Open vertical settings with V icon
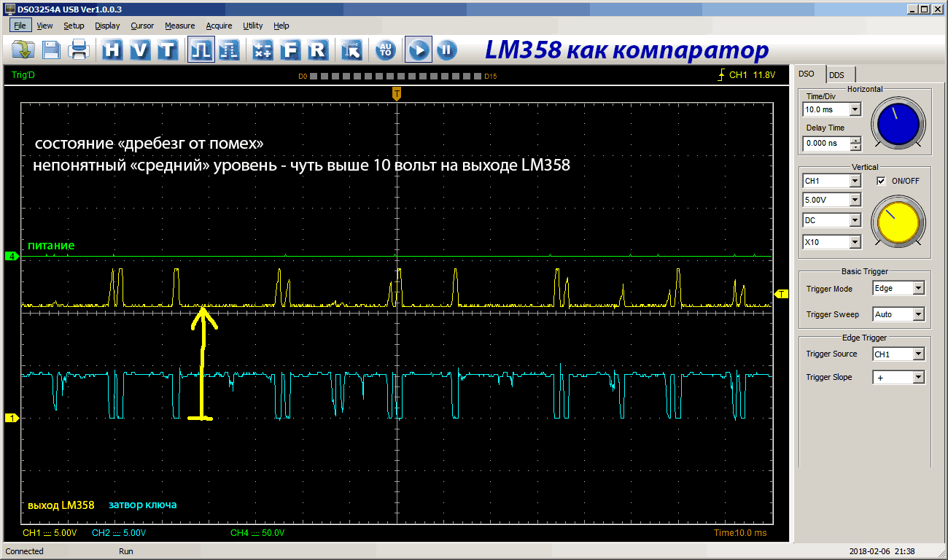 tap(140, 50)
